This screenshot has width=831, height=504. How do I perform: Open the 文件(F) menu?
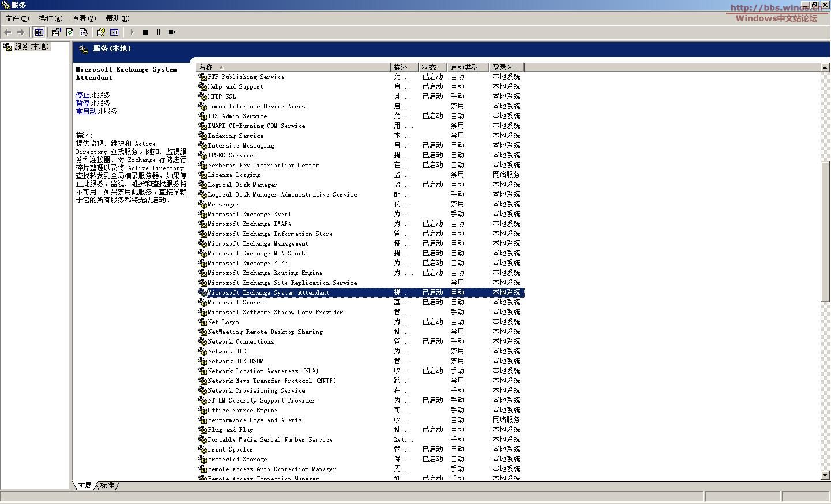pos(17,18)
